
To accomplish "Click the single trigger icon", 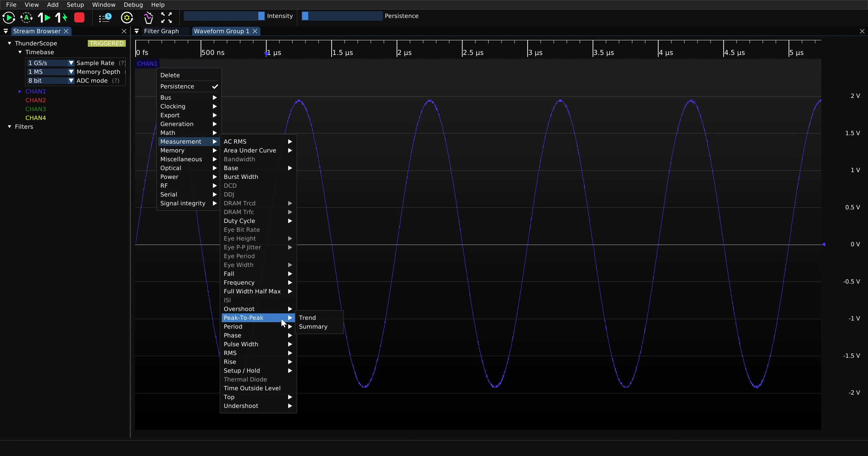I will click(x=44, y=18).
